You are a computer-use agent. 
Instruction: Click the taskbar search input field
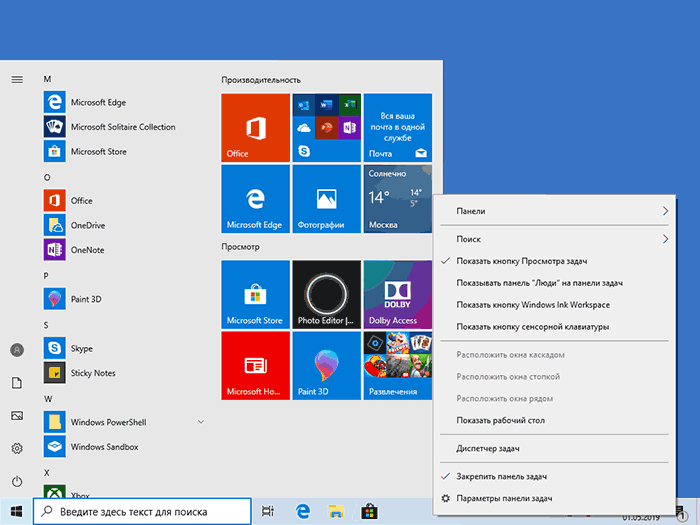pos(142,511)
